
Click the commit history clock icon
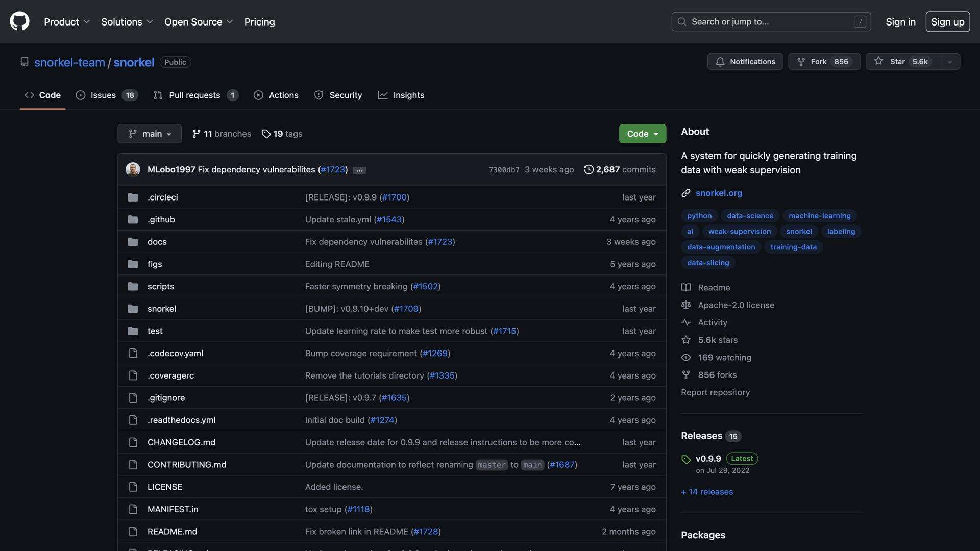589,169
